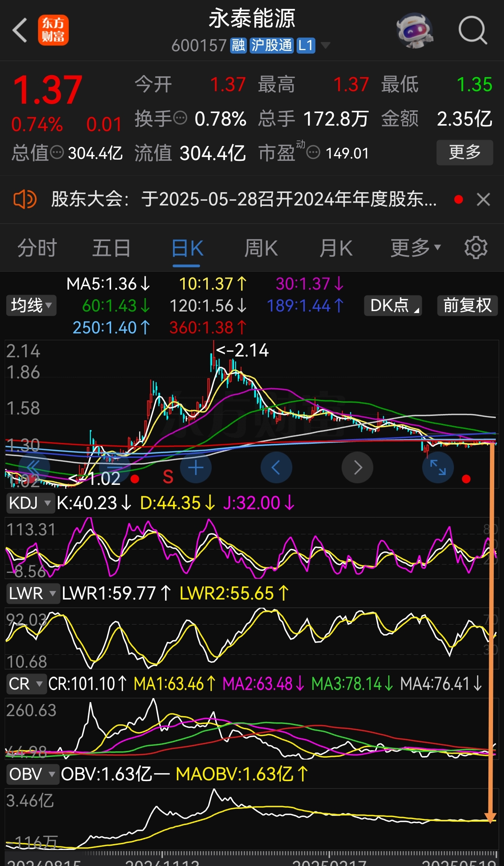Tap the 换手 0.78% value
Image resolution: width=504 pixels, height=866 pixels.
[x=220, y=119]
